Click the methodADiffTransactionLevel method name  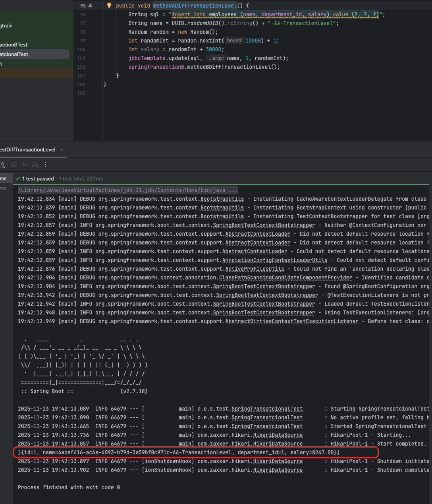click(x=195, y=6)
